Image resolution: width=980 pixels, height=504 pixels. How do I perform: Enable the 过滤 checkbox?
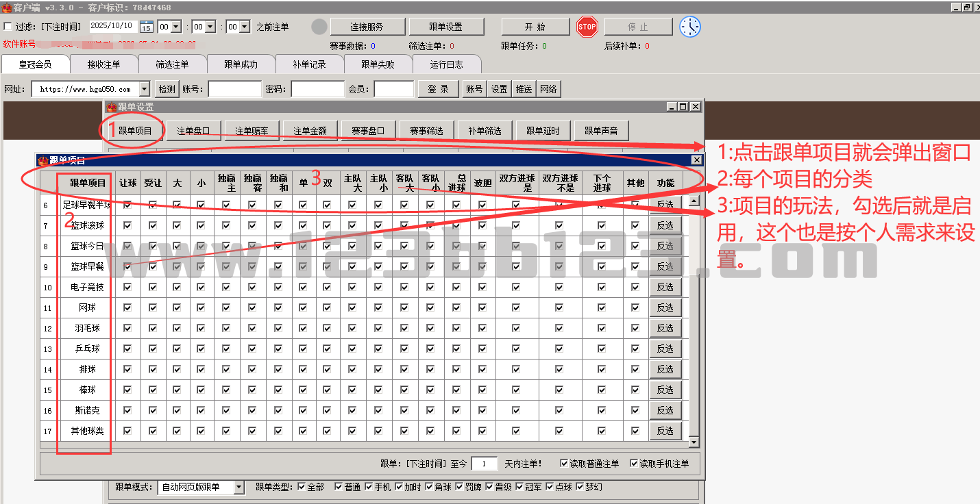[x=8, y=27]
